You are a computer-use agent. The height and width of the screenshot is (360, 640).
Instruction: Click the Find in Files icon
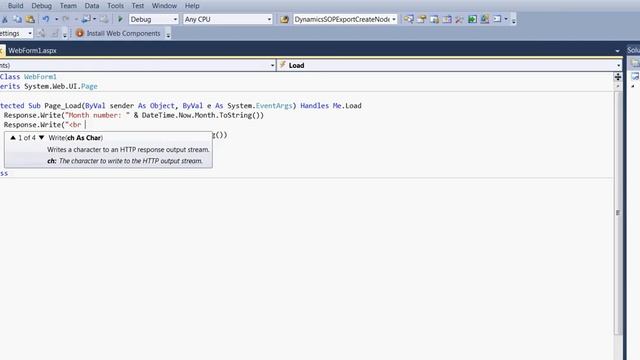coord(284,19)
